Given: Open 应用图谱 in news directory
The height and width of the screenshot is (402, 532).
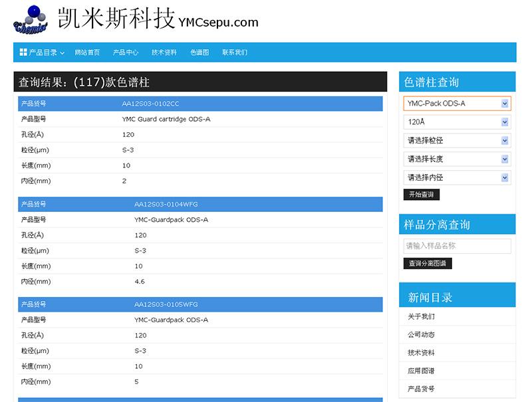Looking at the screenshot, I should (x=421, y=371).
